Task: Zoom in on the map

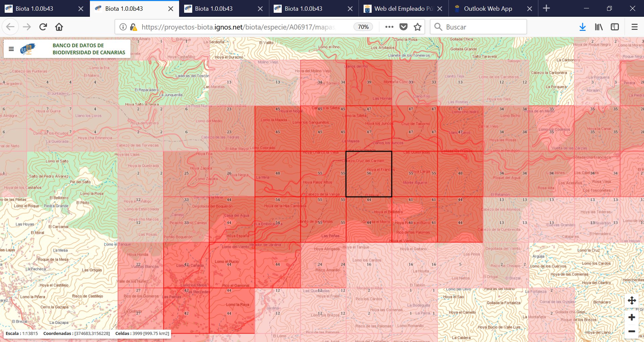Action: click(x=632, y=317)
